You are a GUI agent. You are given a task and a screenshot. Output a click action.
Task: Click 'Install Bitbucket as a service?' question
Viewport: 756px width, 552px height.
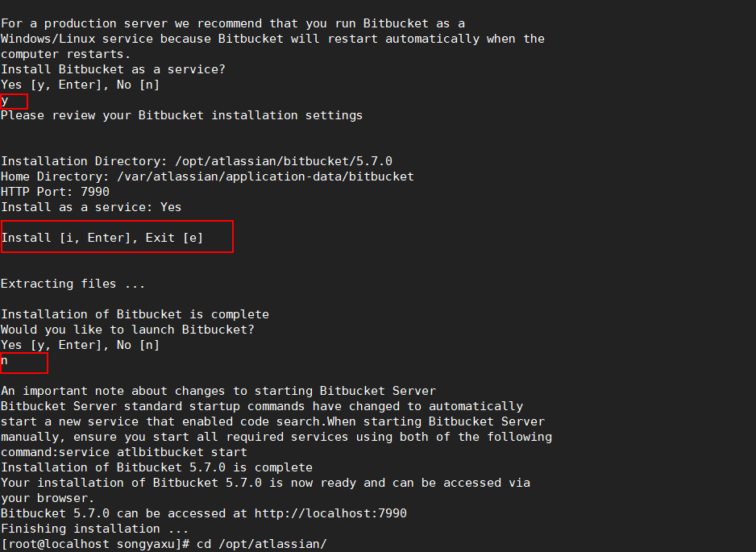pyautogui.click(x=113, y=69)
